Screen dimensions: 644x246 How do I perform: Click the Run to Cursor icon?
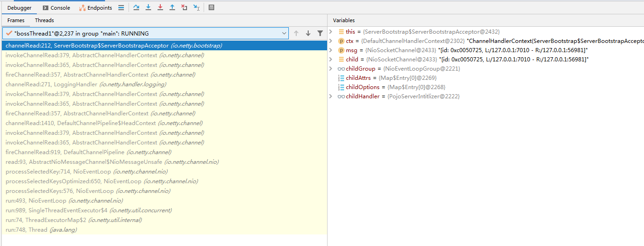coord(196,8)
